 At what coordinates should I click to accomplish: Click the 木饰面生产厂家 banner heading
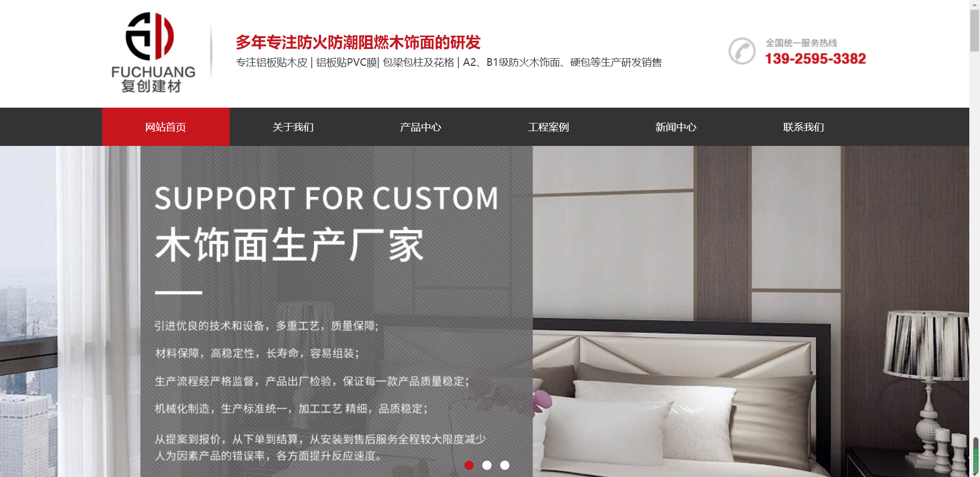(289, 245)
